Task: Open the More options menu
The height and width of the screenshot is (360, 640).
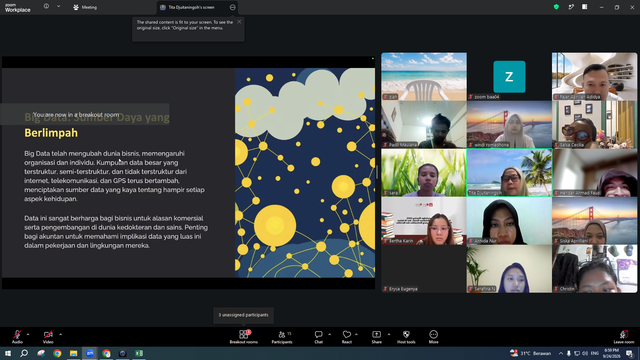Action: pos(433,337)
